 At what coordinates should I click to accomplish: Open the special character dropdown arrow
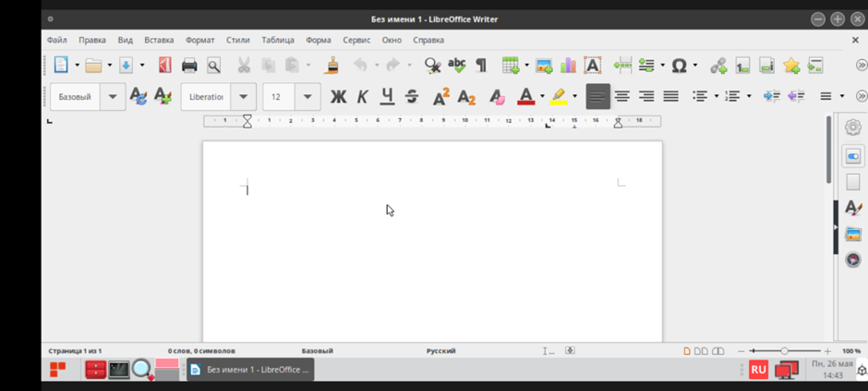tap(694, 66)
